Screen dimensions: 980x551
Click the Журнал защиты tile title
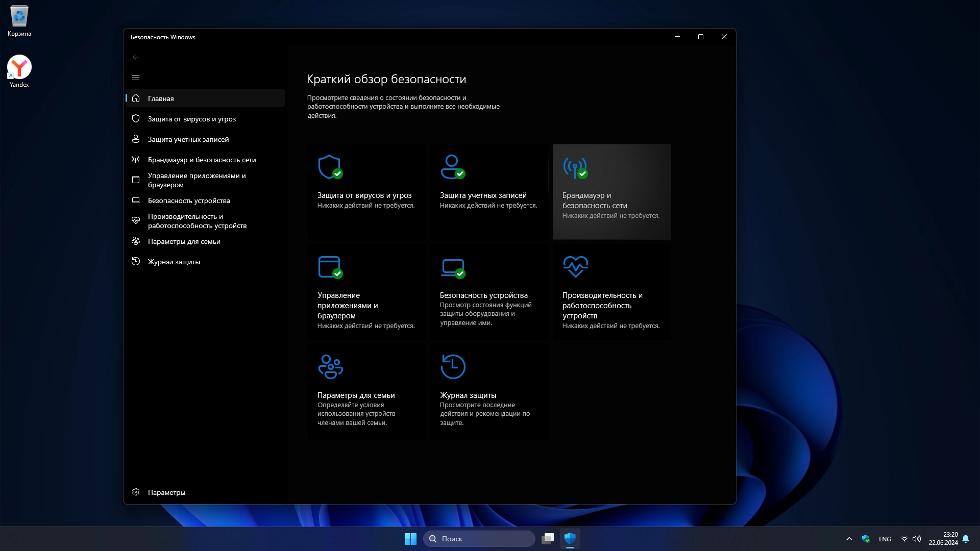(x=468, y=395)
